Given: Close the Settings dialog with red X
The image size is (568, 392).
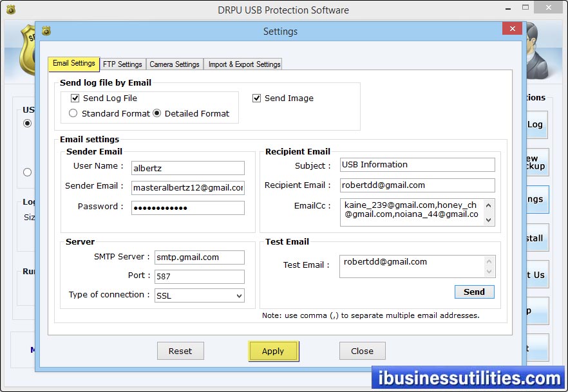Looking at the screenshot, I should (x=512, y=28).
